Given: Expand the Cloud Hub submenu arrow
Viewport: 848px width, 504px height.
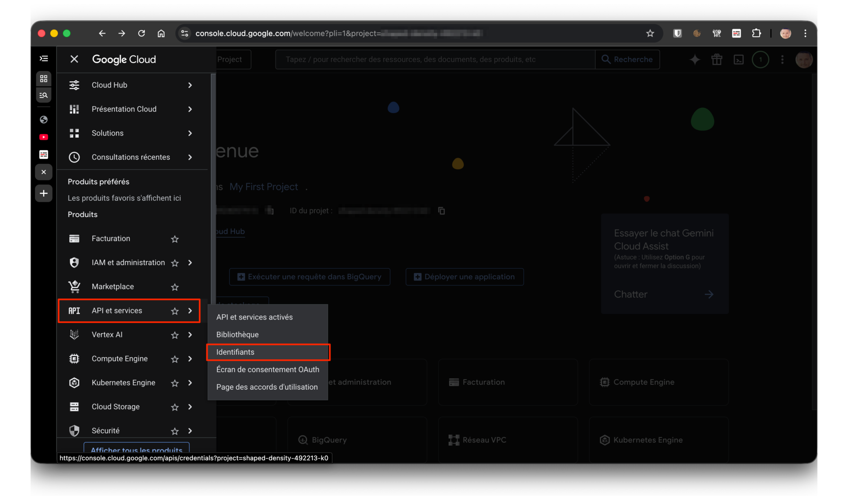Looking at the screenshot, I should pyautogui.click(x=190, y=85).
